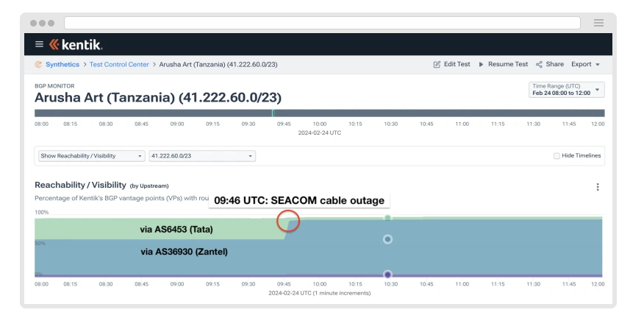The width and height of the screenshot is (644, 318).
Task: Click the Share network icon
Action: pyautogui.click(x=539, y=65)
